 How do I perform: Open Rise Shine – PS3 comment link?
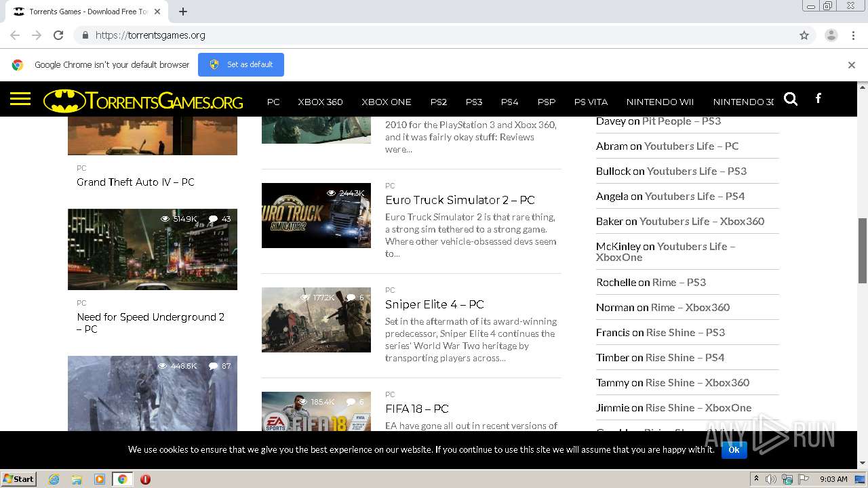[x=686, y=332]
